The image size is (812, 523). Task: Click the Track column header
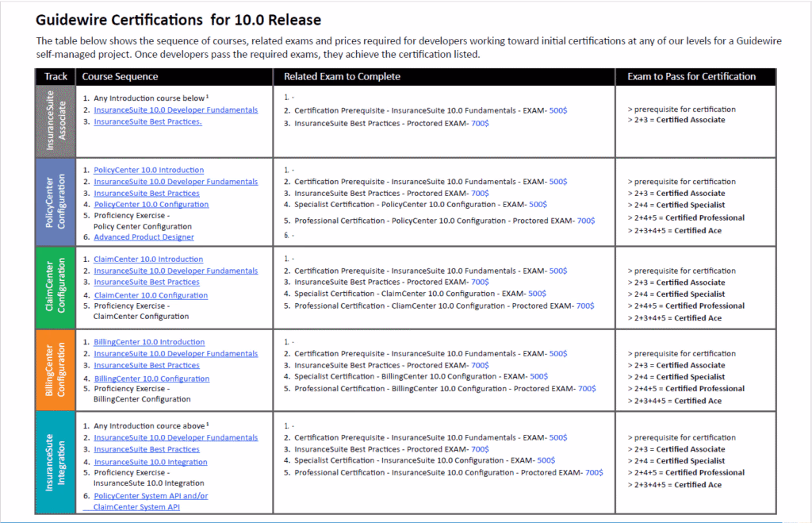click(56, 77)
